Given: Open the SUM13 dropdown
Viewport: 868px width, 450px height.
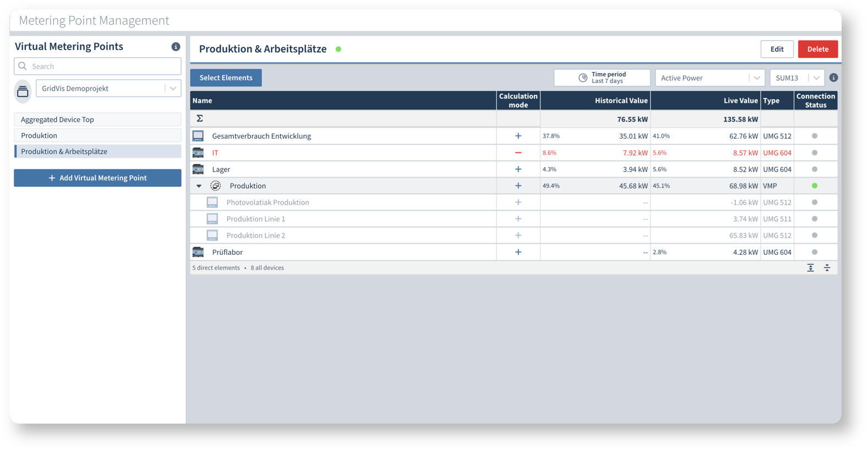Looking at the screenshot, I should [796, 78].
